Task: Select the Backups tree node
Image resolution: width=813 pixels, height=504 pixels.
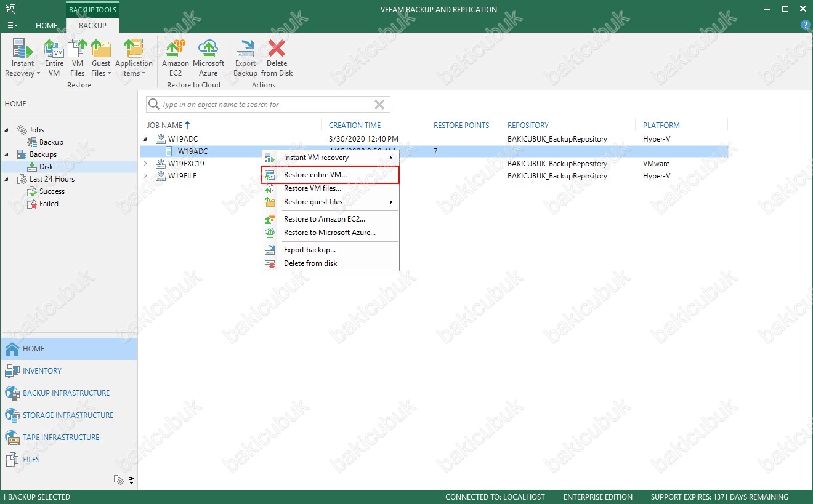Action: (42, 154)
